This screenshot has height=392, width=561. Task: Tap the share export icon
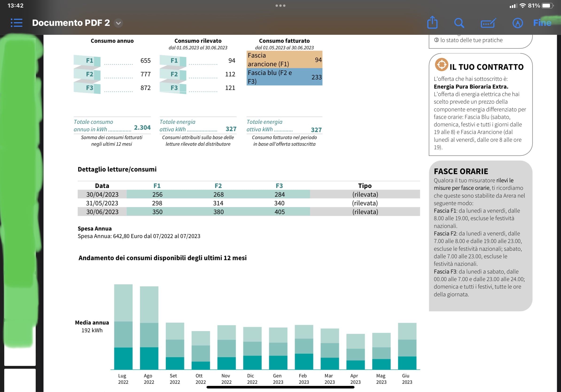[x=432, y=23]
